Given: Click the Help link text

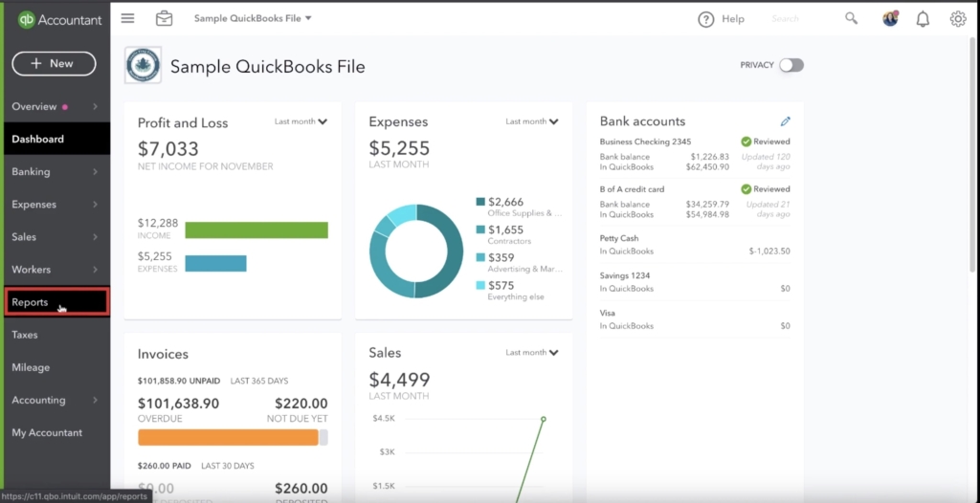Looking at the screenshot, I should tap(733, 19).
